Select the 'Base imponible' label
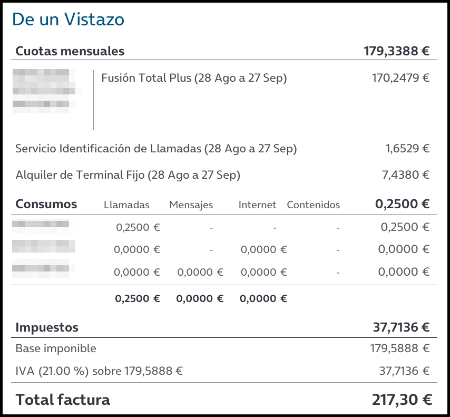 click(56, 349)
